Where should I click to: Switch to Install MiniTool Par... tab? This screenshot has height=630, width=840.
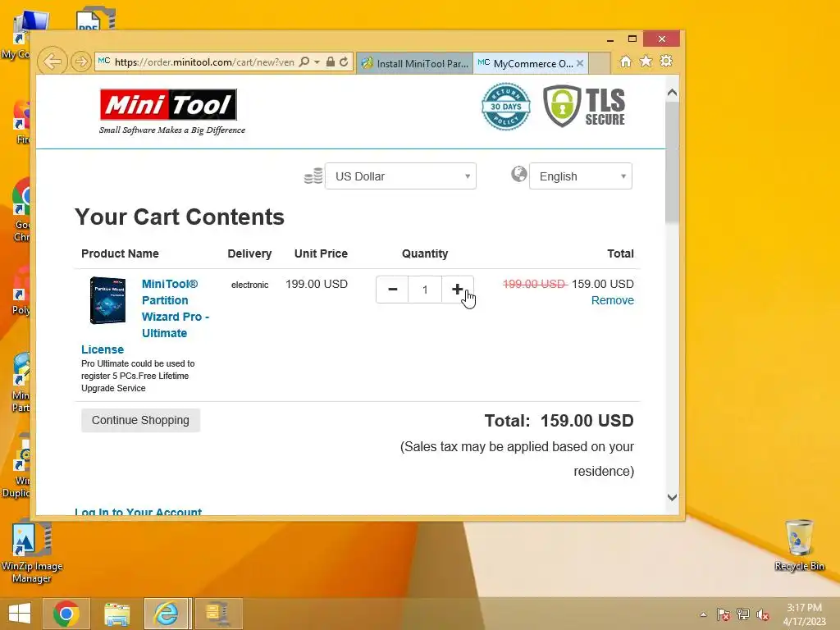(x=414, y=63)
